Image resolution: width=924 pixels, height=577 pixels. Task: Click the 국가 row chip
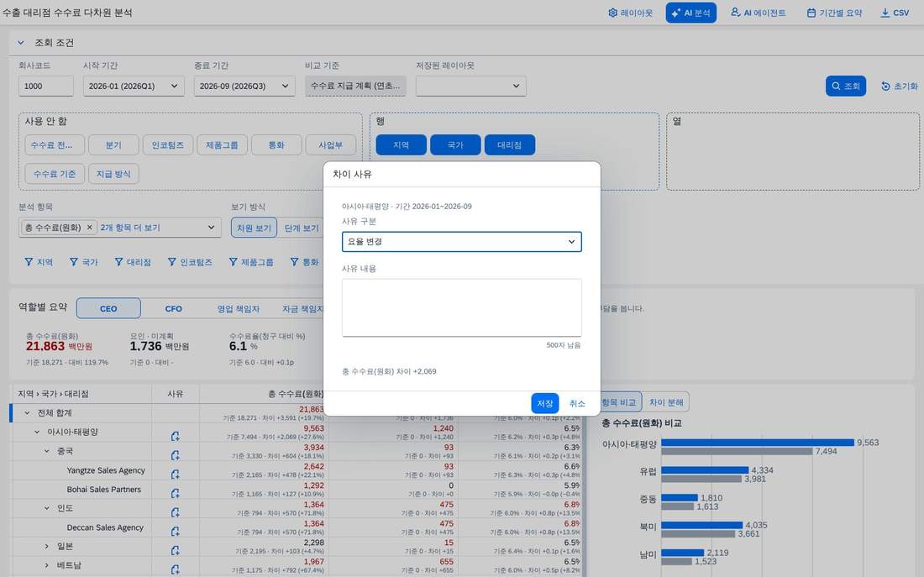[x=455, y=145]
